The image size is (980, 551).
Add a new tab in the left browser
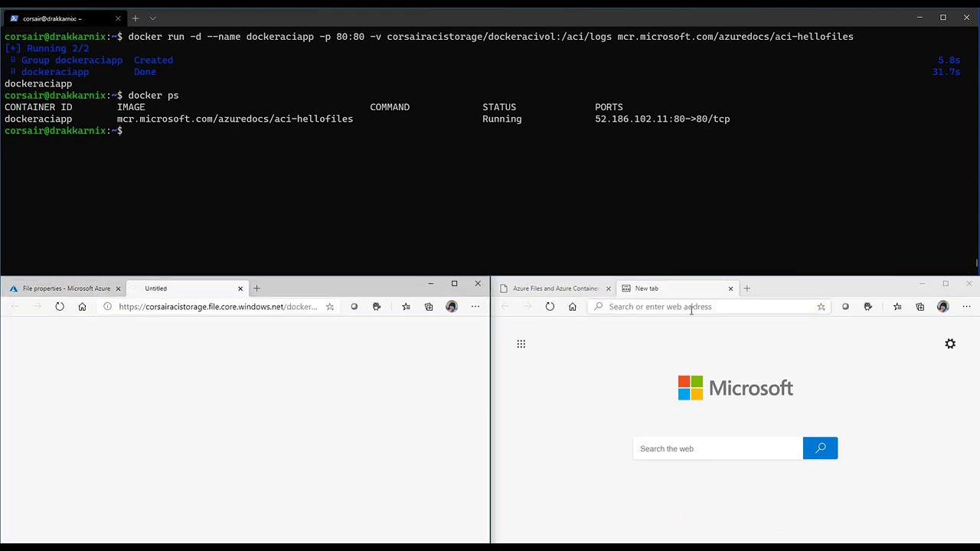pyautogui.click(x=256, y=289)
